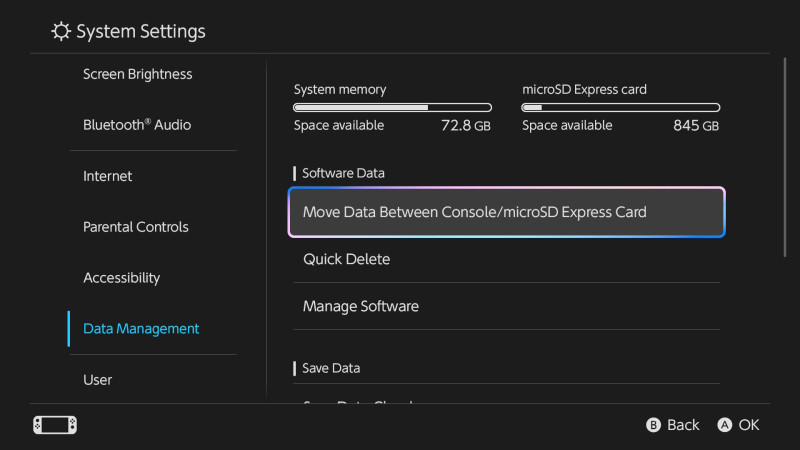800x450 pixels.
Task: Go to Internet settings
Action: 108,176
